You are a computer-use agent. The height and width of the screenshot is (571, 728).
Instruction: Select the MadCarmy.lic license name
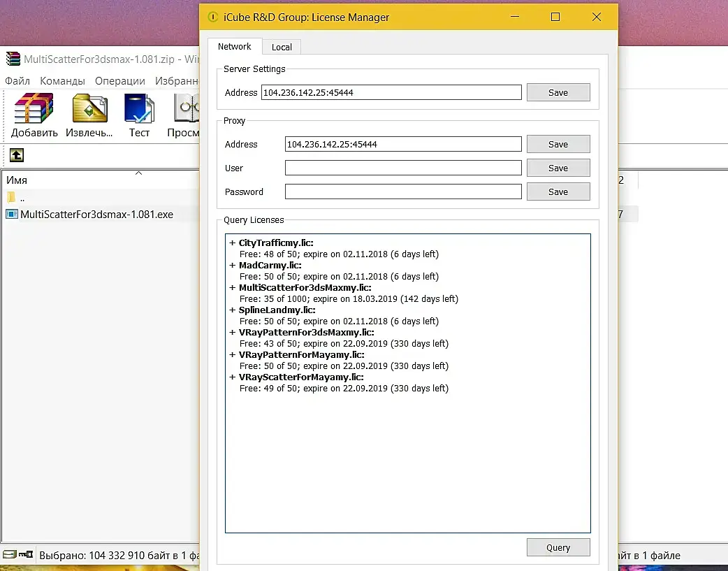270,265
